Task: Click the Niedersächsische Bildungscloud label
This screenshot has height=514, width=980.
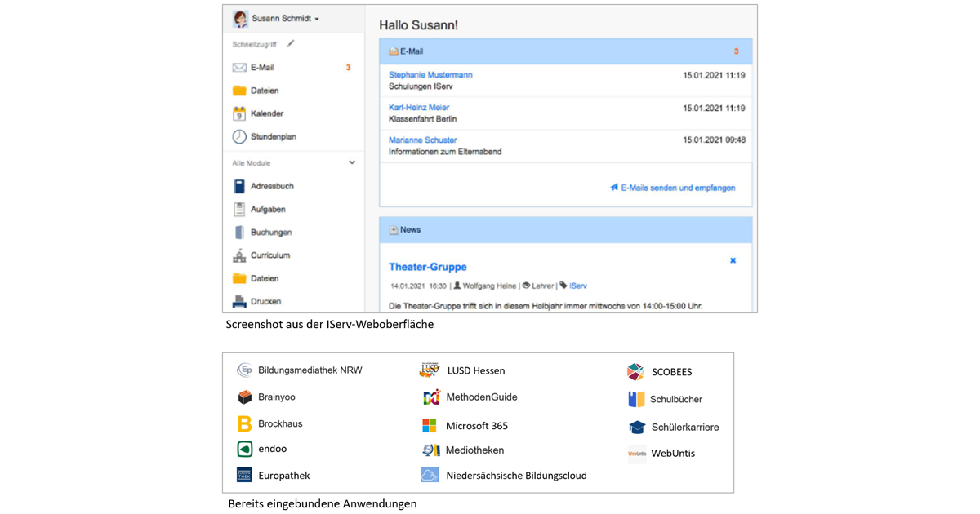Action: 516,476
